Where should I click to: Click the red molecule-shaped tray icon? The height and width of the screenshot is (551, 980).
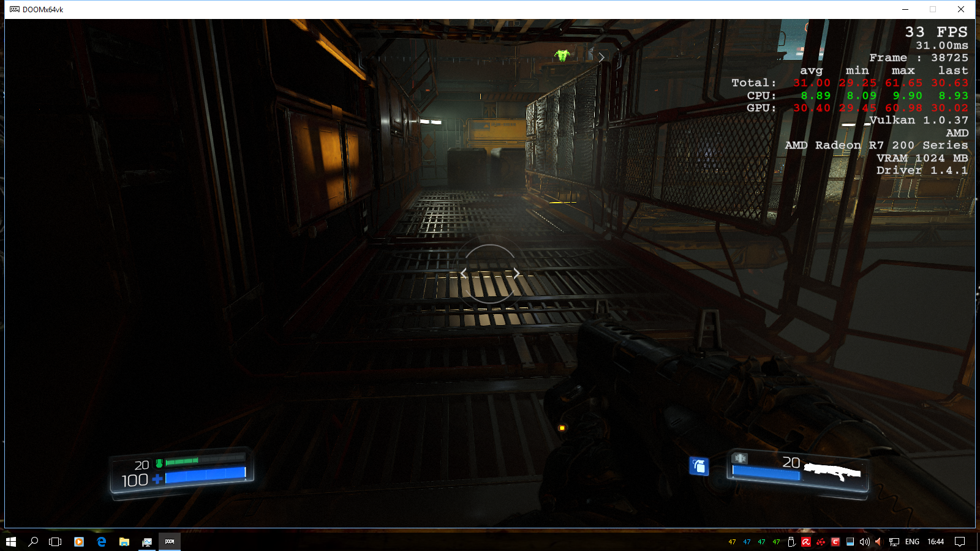pyautogui.click(x=821, y=542)
